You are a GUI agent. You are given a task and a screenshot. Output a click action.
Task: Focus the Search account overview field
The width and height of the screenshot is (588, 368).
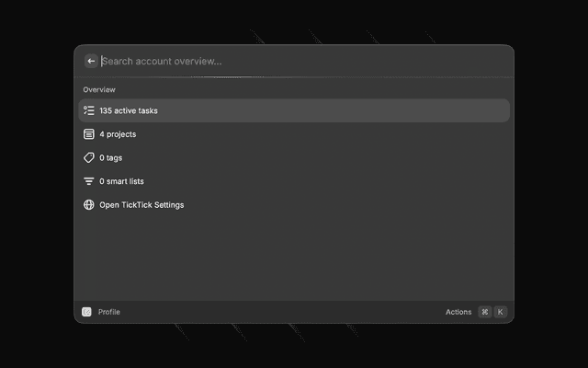(x=304, y=62)
